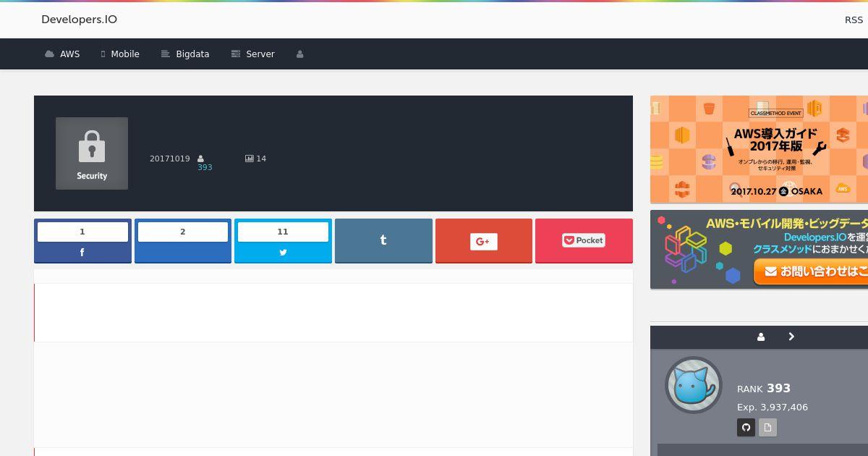This screenshot has height=456, width=868.
Task: Open the AWS導入ガイド 2017年版 event banner
Action: (759, 149)
